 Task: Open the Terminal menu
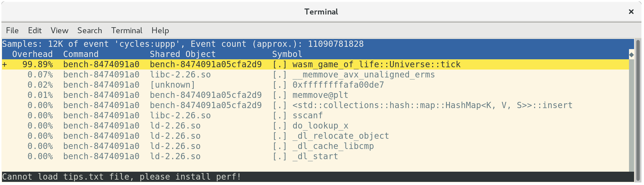127,30
